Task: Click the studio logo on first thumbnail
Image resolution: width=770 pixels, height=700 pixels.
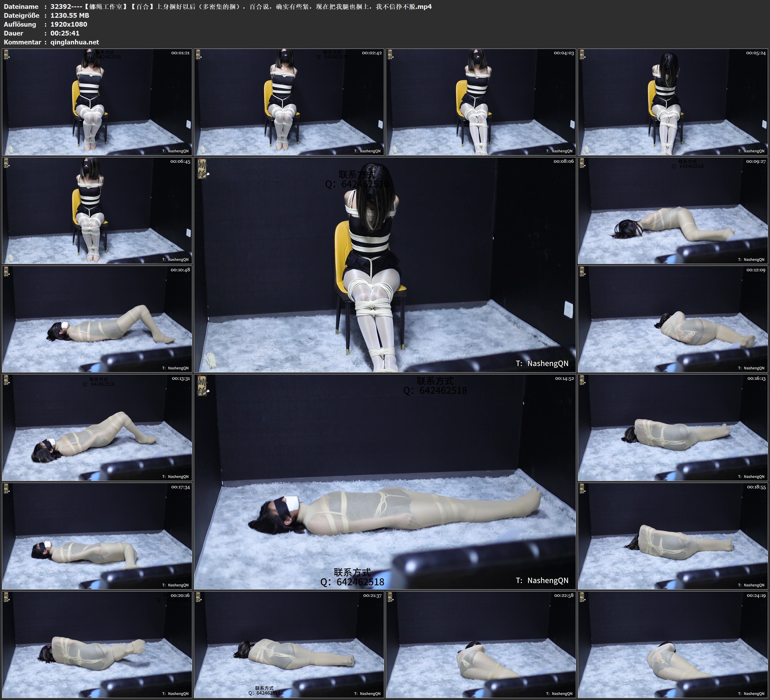Action: pyautogui.click(x=6, y=55)
